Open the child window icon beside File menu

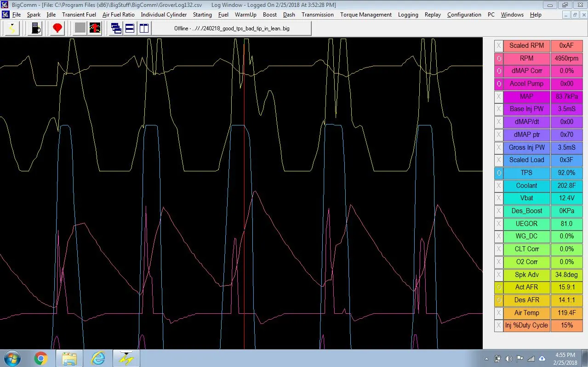pos(5,15)
